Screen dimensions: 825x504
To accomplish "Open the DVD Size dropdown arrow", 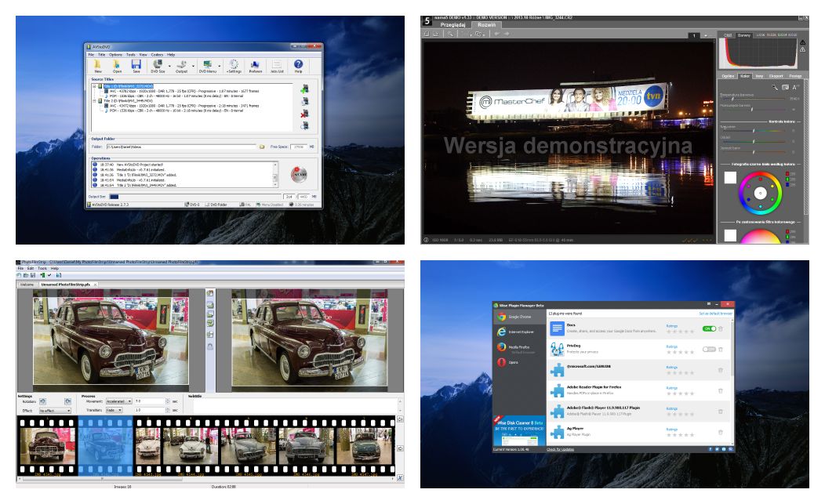I will coord(168,66).
